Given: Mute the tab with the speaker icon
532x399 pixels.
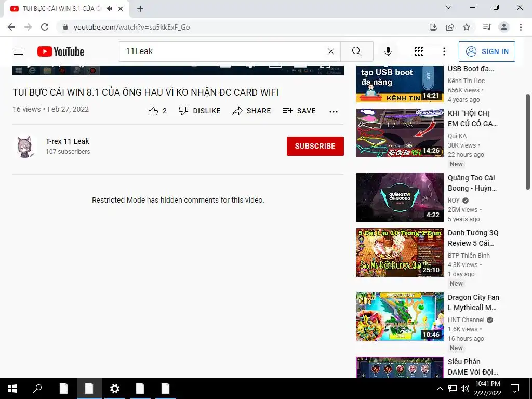Looking at the screenshot, I should (x=109, y=9).
